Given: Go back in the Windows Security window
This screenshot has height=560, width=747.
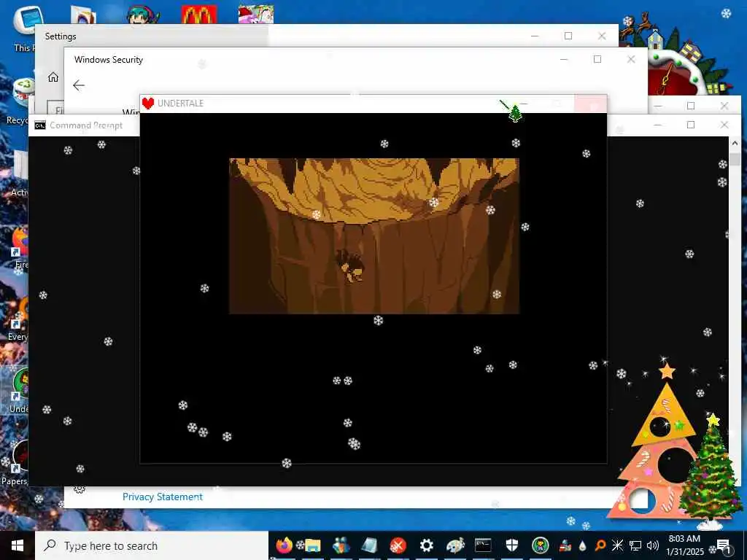Looking at the screenshot, I should coord(79,85).
